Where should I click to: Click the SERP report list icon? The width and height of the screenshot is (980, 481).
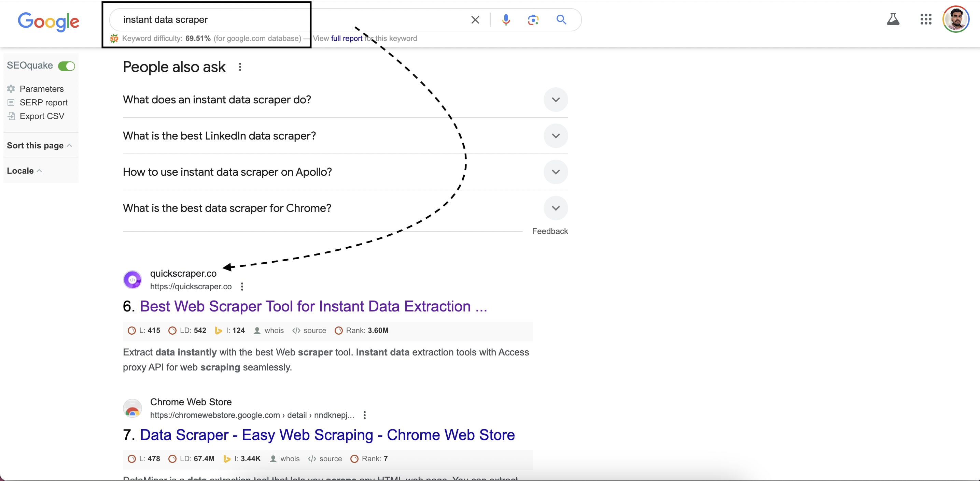pyautogui.click(x=11, y=103)
